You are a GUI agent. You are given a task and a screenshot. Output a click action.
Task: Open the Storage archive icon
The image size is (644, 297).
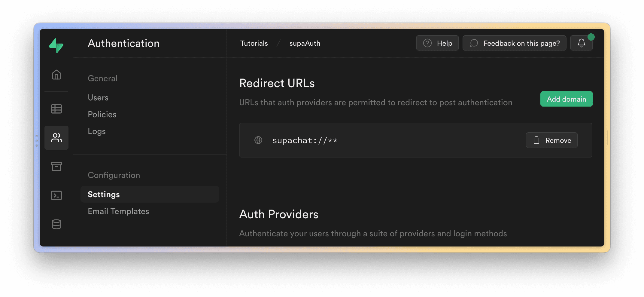click(x=56, y=167)
